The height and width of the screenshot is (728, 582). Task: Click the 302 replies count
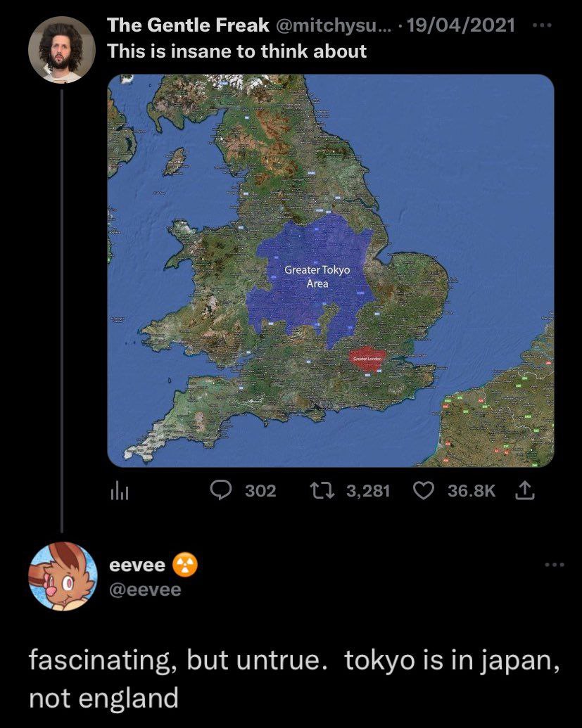260,490
